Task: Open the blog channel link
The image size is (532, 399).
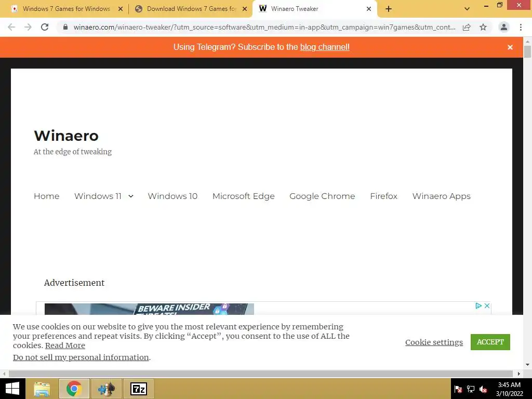Action: click(325, 47)
